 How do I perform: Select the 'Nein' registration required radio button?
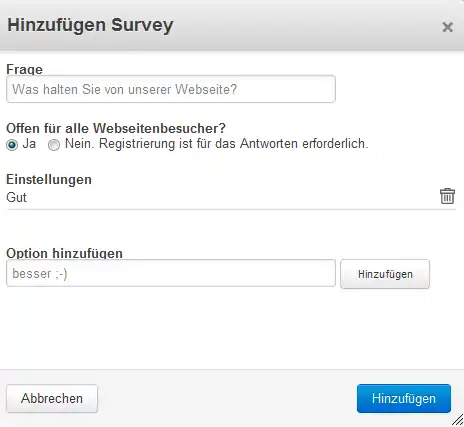point(54,145)
